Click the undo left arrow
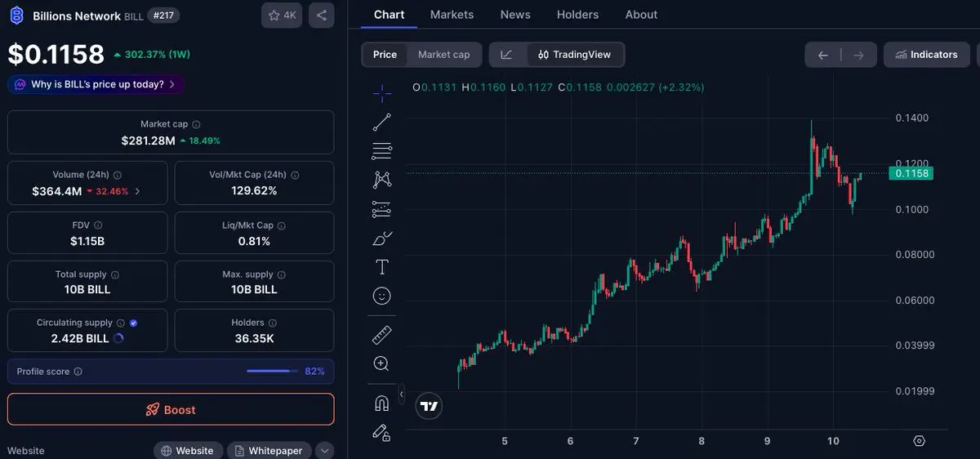Image resolution: width=980 pixels, height=459 pixels. click(x=823, y=55)
